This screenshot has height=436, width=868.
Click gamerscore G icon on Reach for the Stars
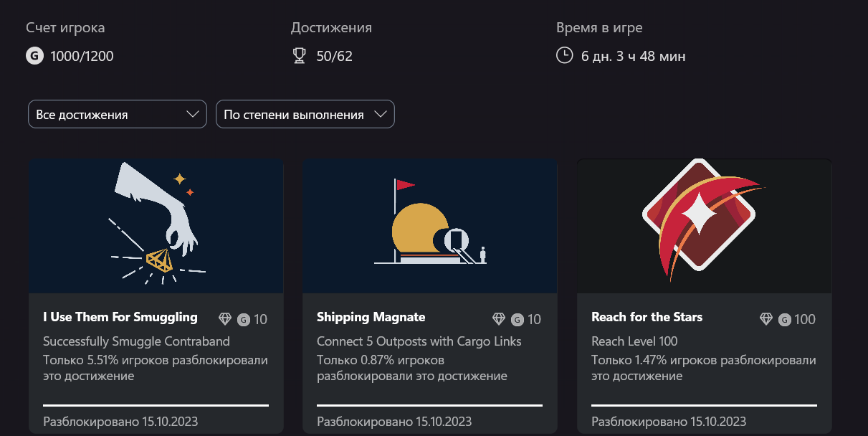point(786,320)
